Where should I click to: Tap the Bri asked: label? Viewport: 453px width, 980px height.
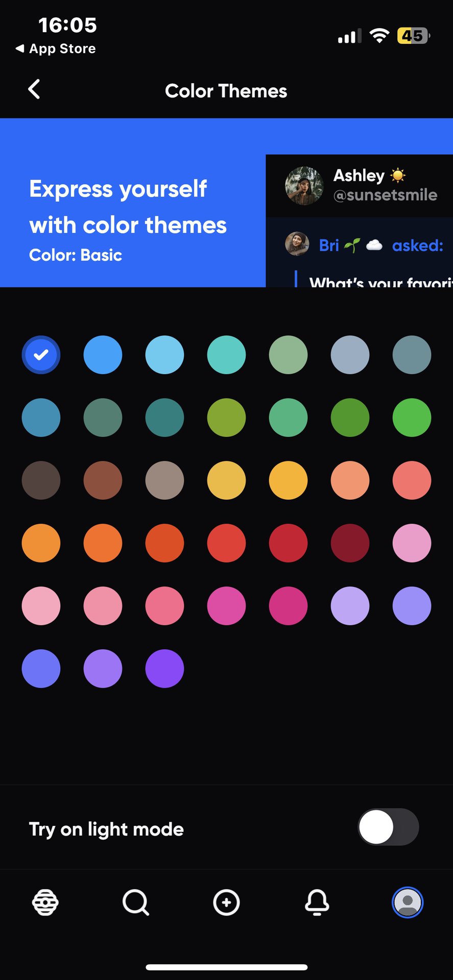[x=381, y=246]
